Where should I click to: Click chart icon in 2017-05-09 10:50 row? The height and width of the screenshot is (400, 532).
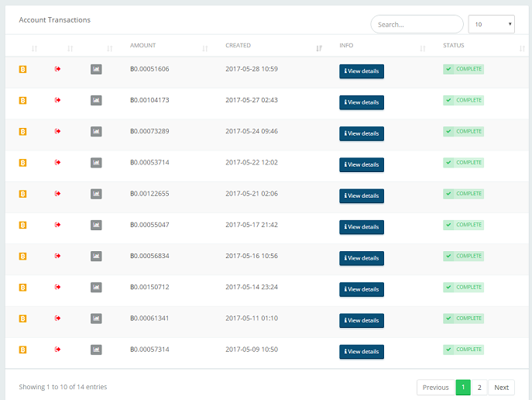tap(96, 350)
